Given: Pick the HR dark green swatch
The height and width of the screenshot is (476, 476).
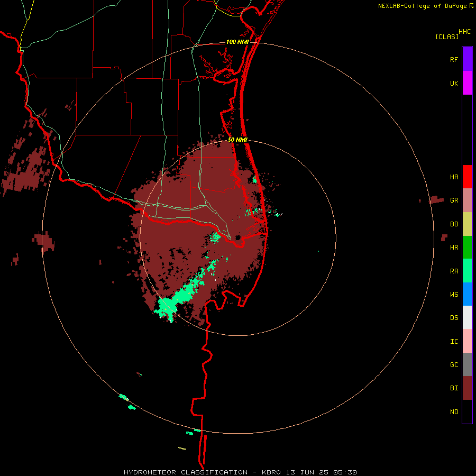Looking at the screenshot, I should (x=467, y=248).
